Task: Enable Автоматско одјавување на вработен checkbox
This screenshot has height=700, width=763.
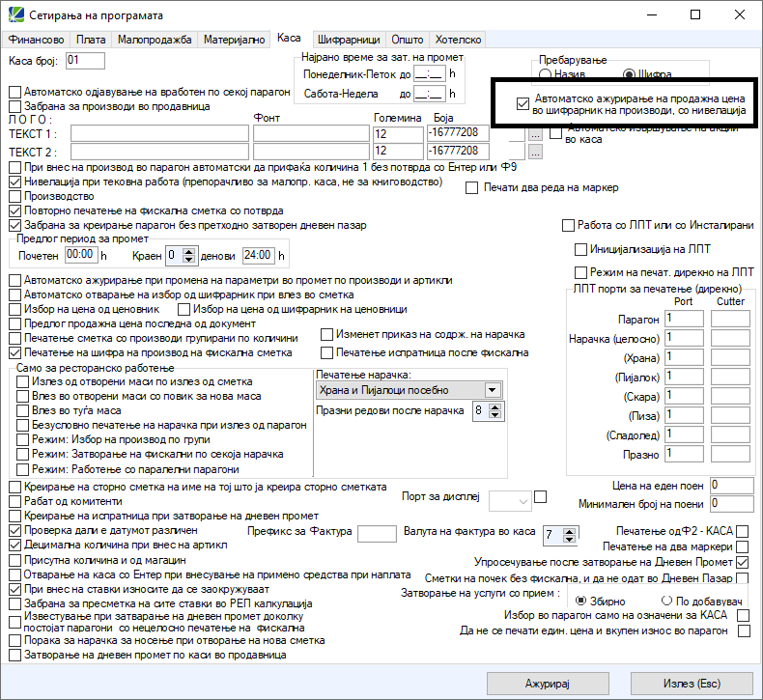Action: coord(15,92)
